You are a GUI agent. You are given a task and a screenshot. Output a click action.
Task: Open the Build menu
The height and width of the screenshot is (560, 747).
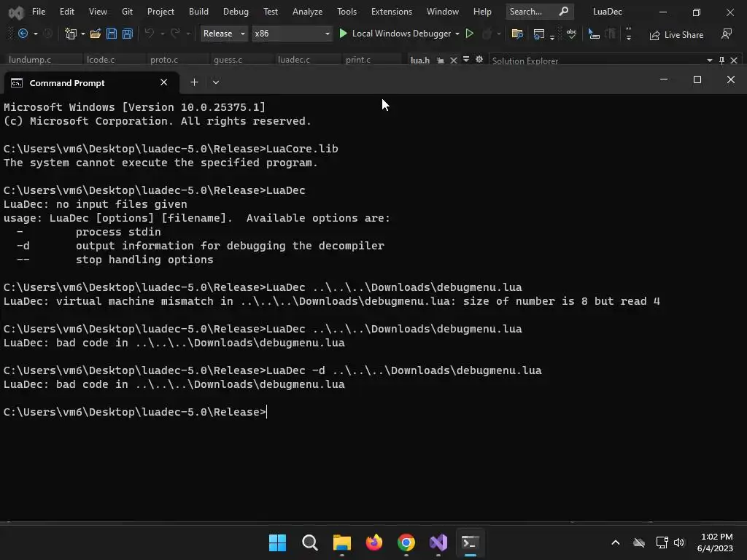198,12
